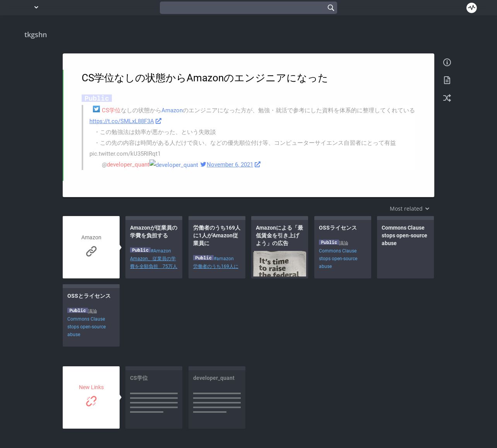Expand the top-left chevron dropdown

coord(36,7)
